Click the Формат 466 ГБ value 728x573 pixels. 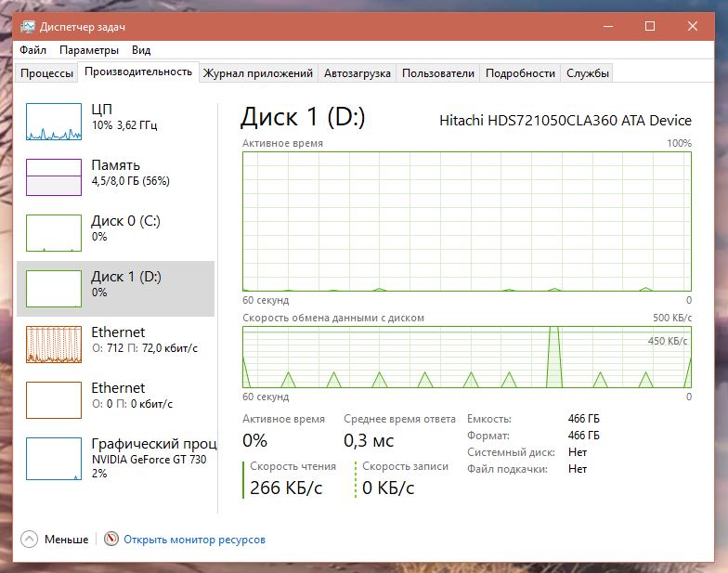(x=583, y=436)
